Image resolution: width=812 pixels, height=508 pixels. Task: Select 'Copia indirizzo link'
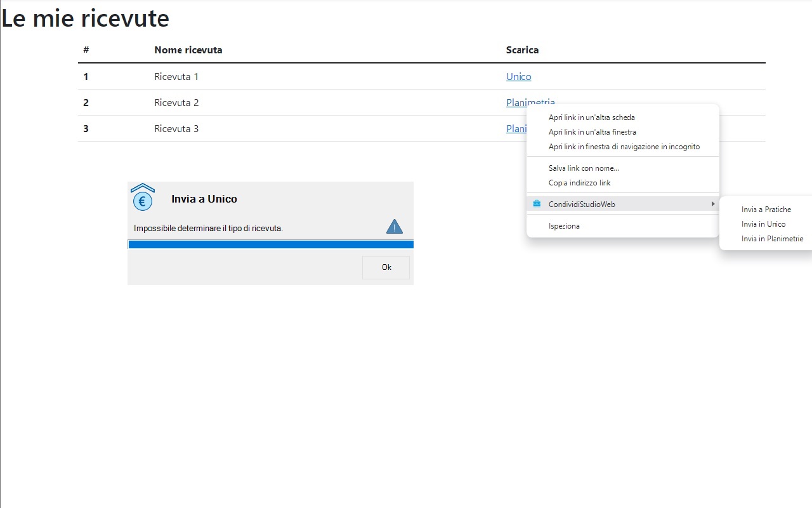tap(579, 183)
